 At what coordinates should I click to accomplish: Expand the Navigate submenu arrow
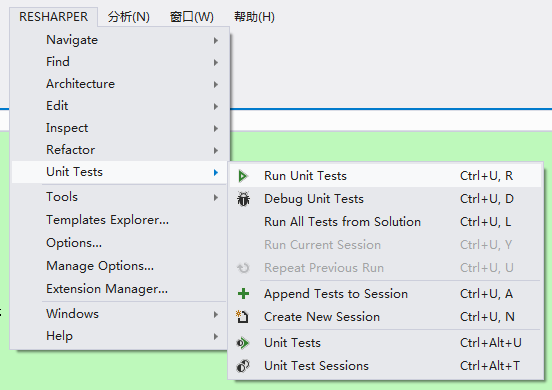click(x=216, y=40)
